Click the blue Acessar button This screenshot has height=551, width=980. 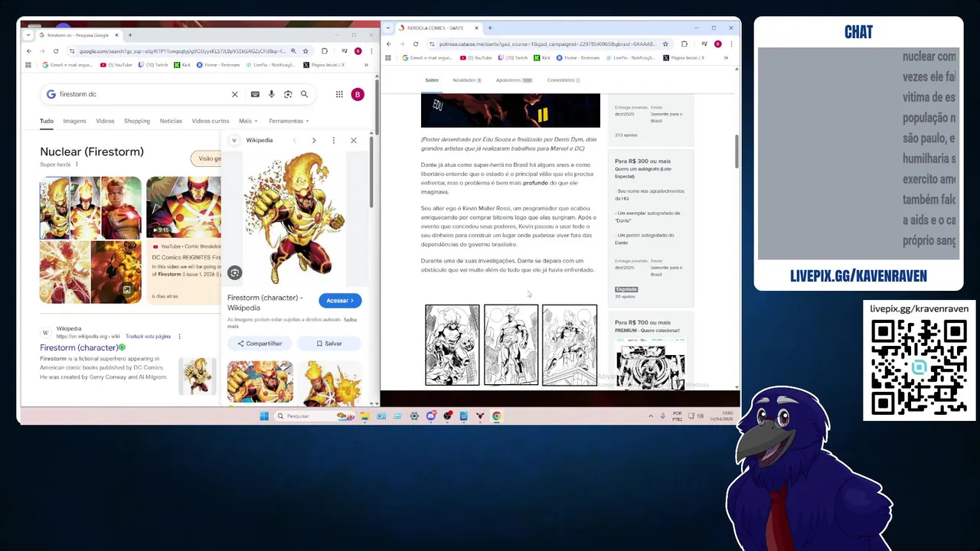pos(340,301)
